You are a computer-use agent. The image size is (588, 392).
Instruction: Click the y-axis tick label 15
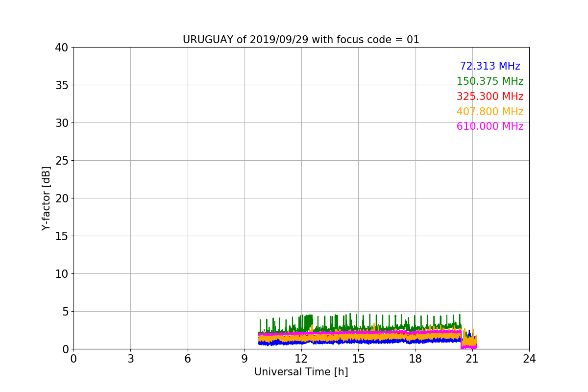(61, 236)
